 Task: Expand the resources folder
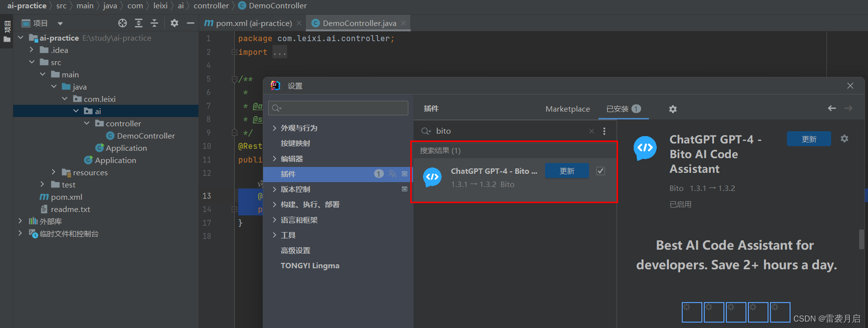point(53,172)
